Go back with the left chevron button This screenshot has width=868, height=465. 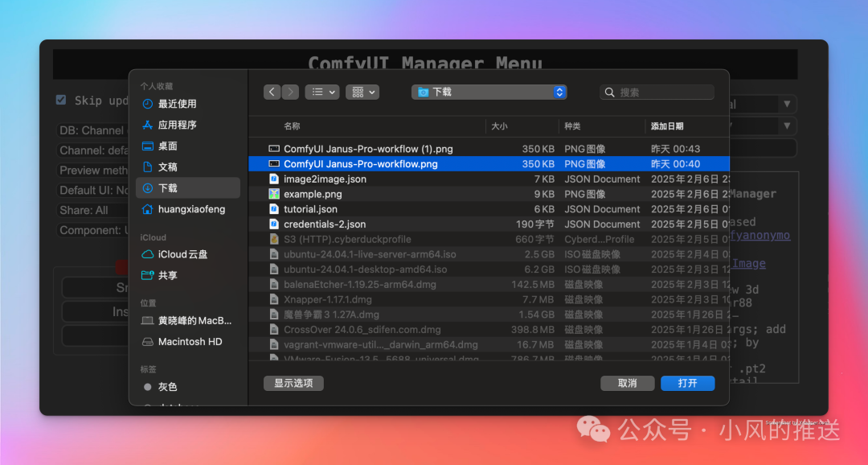tap(272, 92)
